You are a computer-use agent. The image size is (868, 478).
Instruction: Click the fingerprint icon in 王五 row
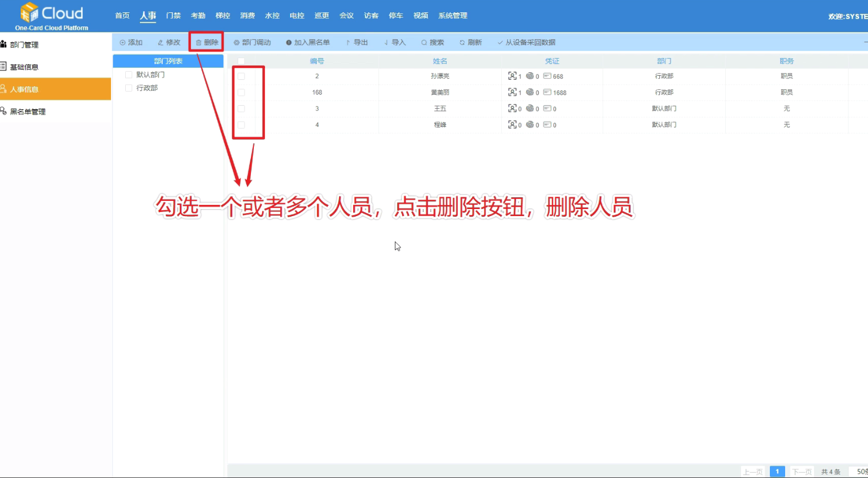coord(529,108)
